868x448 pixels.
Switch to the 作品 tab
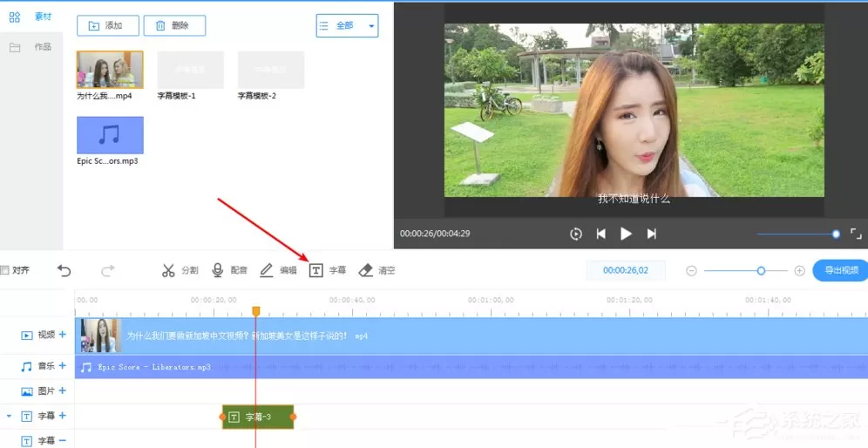click(x=31, y=47)
